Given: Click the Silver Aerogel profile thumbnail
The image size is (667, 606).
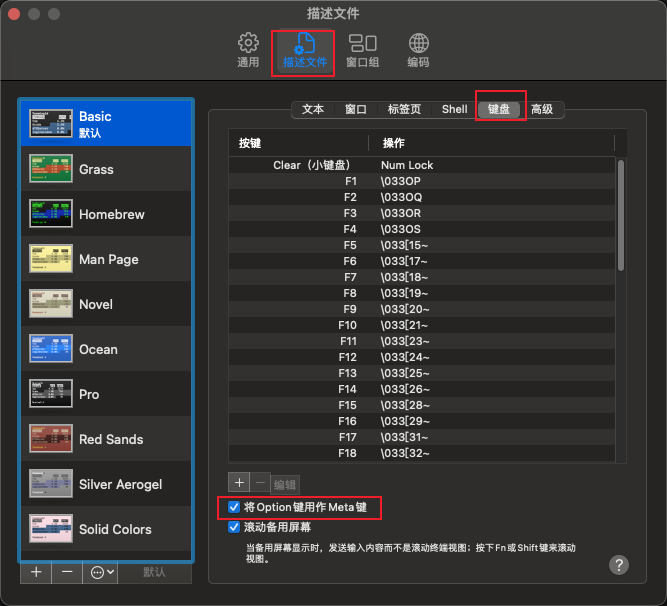Looking at the screenshot, I should 51,484.
